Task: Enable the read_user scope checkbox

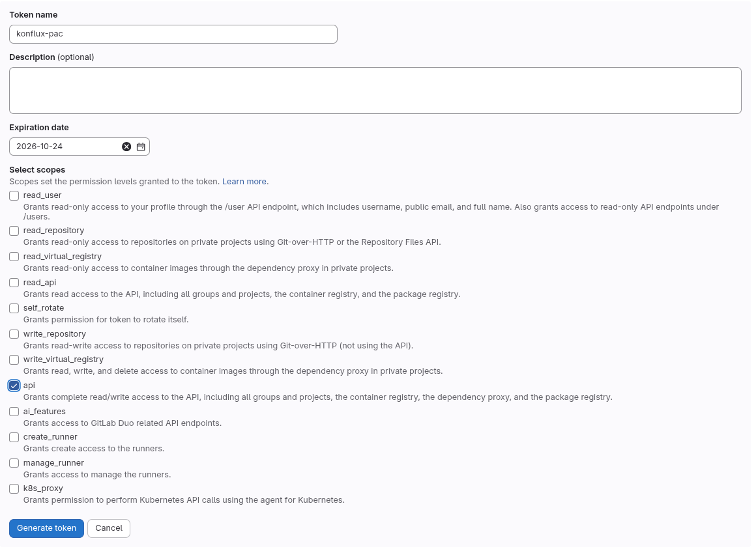Action: [14, 195]
